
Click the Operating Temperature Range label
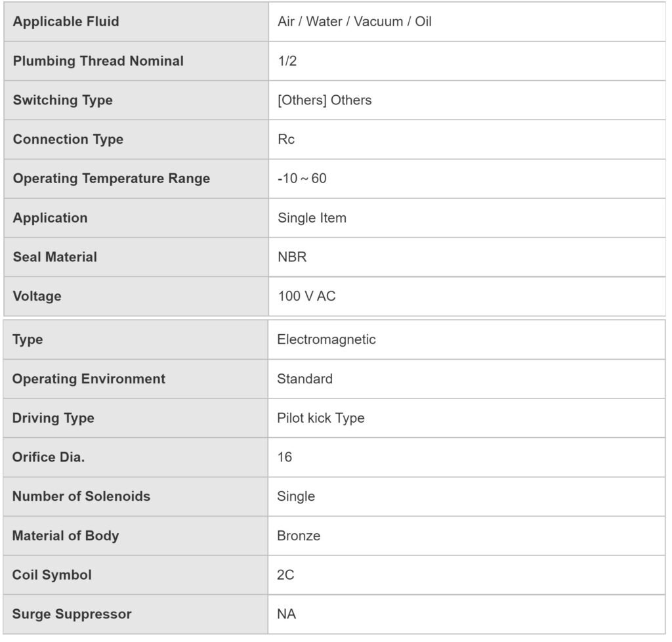112,179
